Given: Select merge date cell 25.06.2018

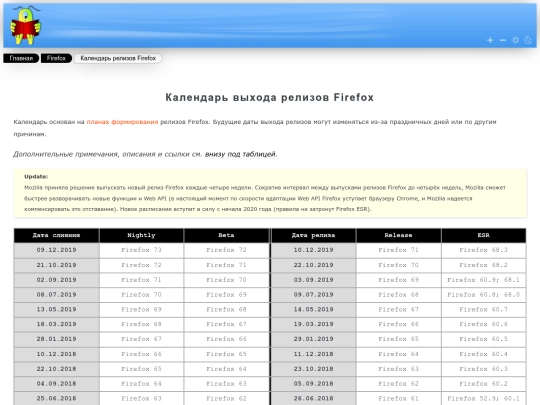Looking at the screenshot, I should tap(56, 398).
